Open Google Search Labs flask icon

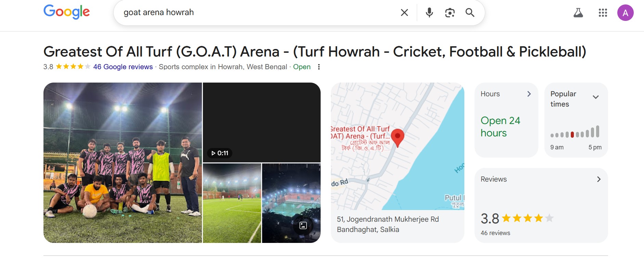point(579,12)
